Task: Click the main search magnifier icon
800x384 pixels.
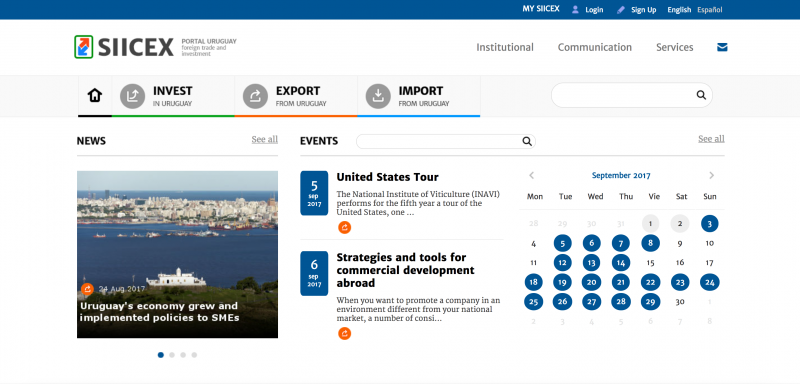Action: click(x=701, y=95)
